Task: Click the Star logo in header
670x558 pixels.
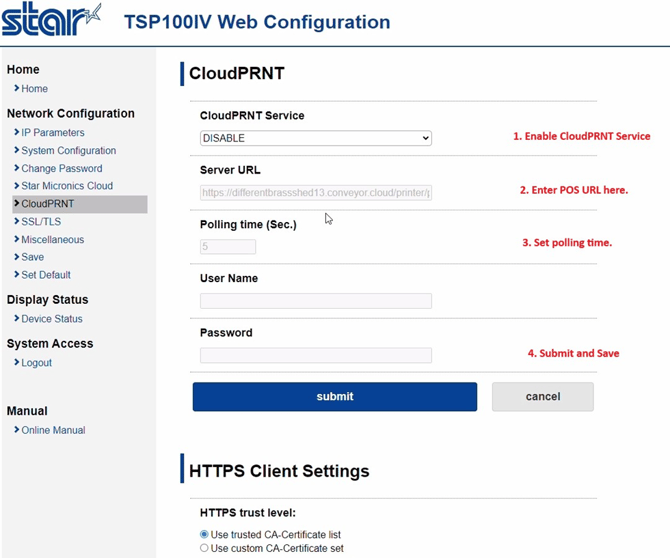Action: click(x=52, y=20)
